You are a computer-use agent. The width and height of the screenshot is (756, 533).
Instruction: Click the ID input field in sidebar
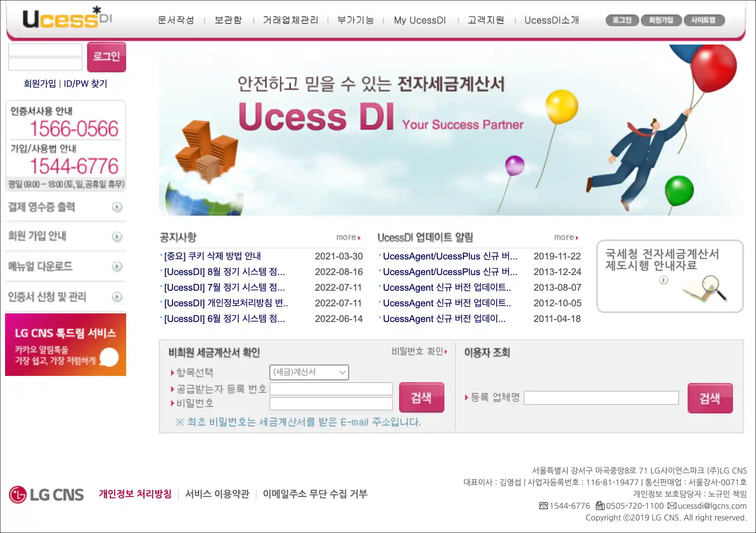pyautogui.click(x=45, y=50)
